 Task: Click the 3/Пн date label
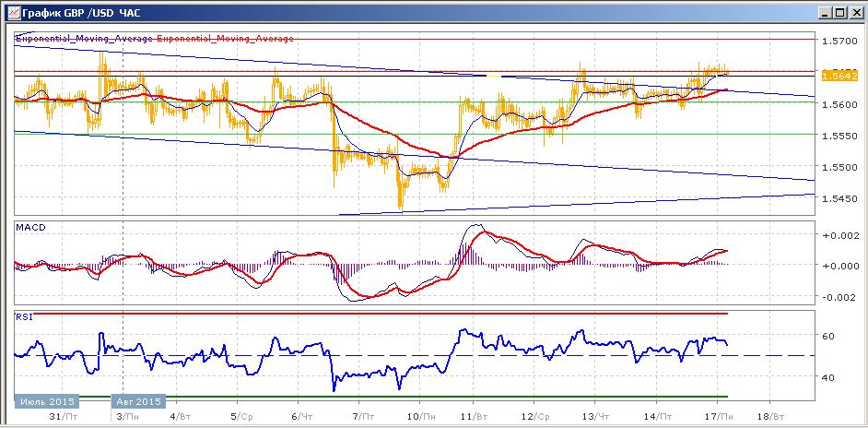tap(130, 416)
